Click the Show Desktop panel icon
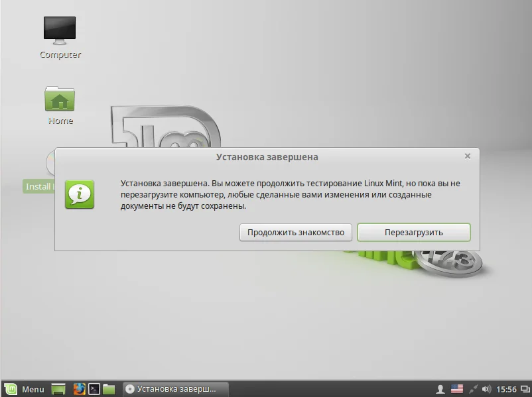The image size is (532, 397). (58, 389)
